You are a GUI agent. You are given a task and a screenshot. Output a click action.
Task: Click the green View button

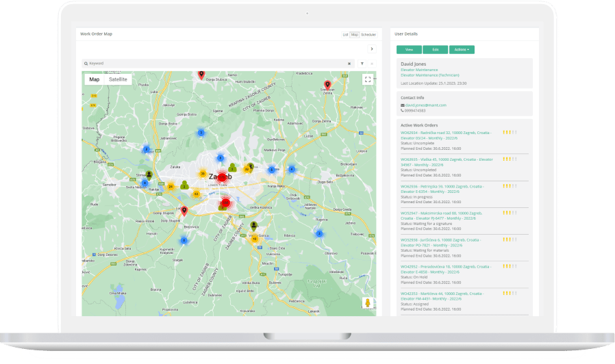pyautogui.click(x=409, y=49)
